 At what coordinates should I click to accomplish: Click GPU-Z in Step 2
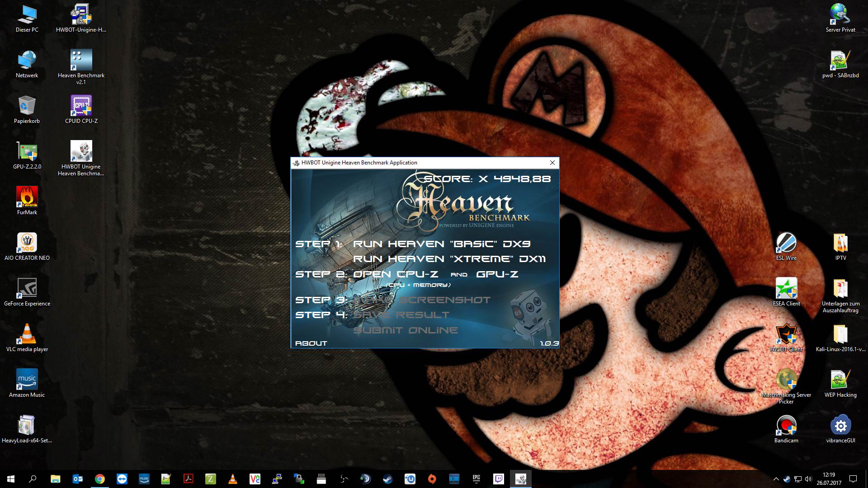pos(497,274)
